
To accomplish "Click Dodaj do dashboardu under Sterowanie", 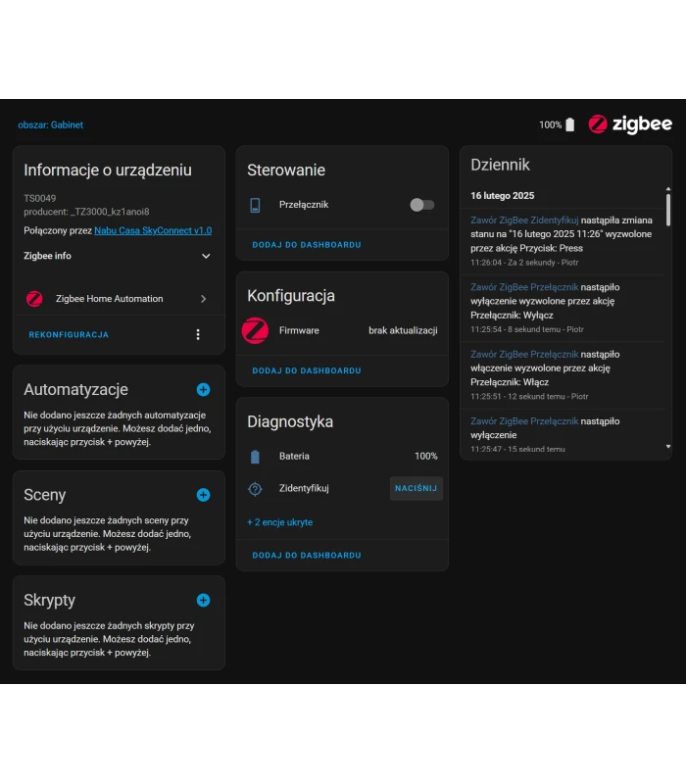I will click(307, 244).
